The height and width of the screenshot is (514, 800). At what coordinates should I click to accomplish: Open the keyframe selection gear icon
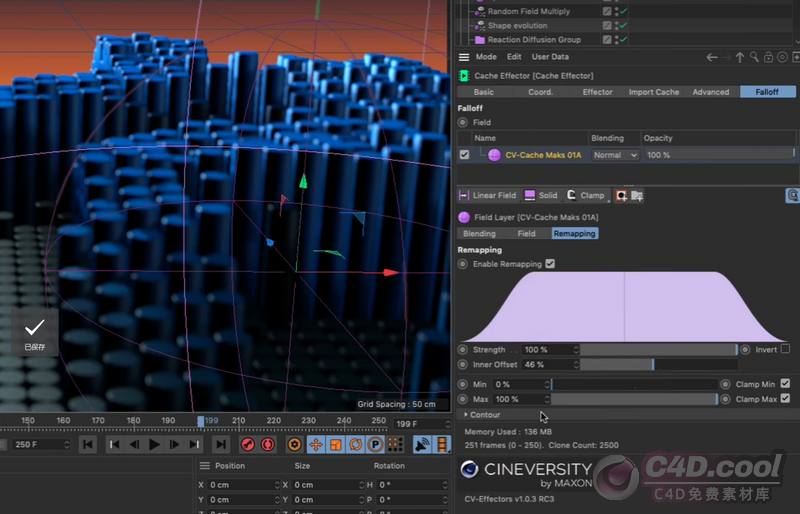tap(294, 445)
